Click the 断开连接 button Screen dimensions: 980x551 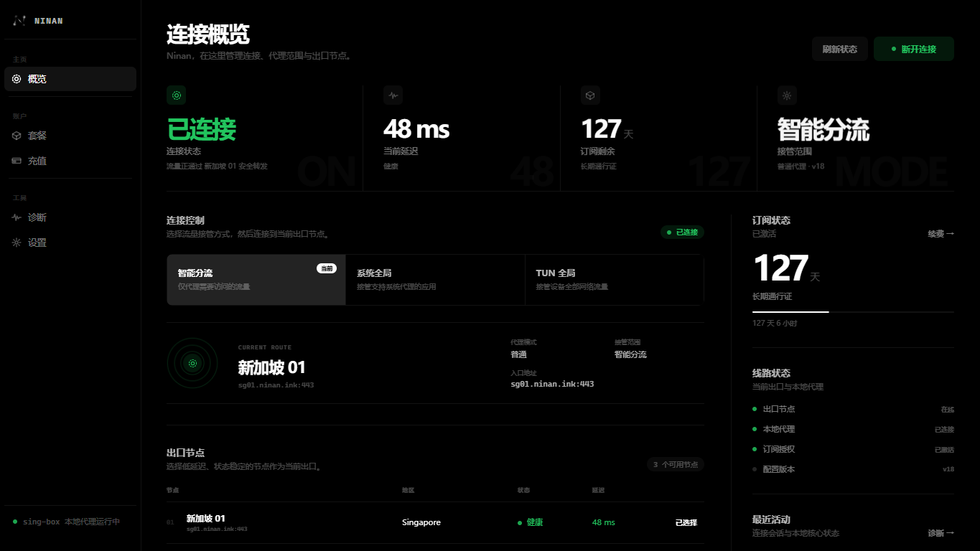pos(914,49)
